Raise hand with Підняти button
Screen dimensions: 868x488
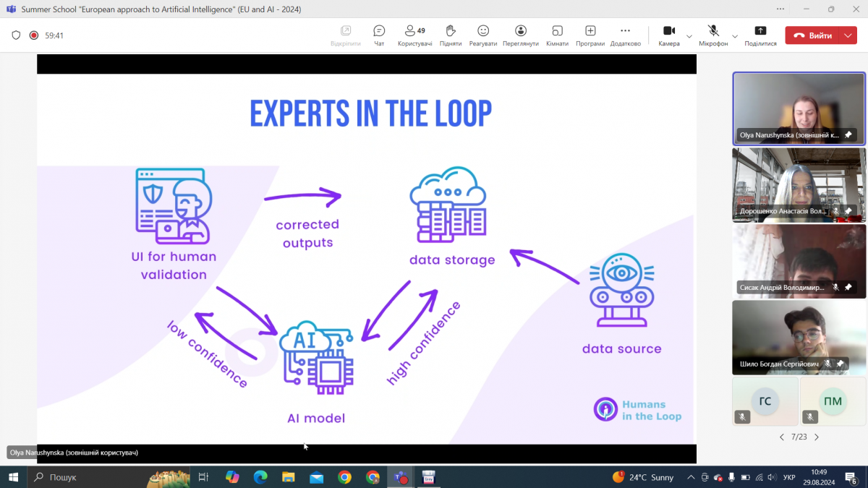tap(451, 35)
